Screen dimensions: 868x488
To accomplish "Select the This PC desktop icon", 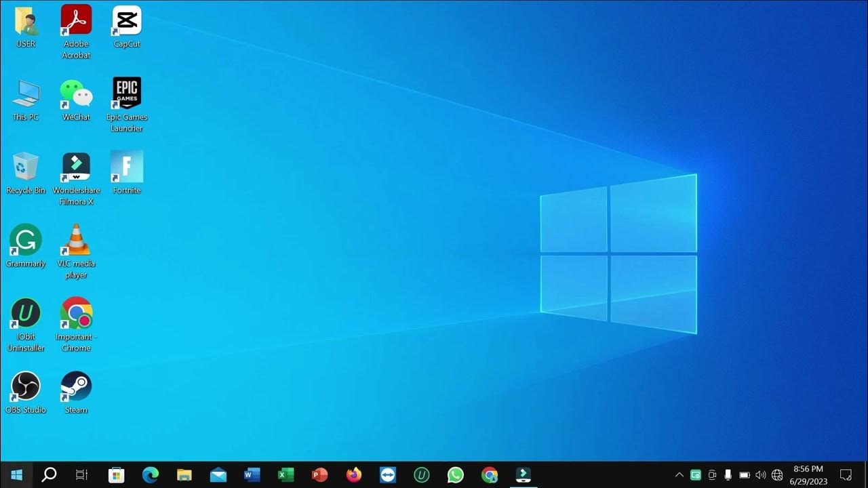I will [26, 100].
